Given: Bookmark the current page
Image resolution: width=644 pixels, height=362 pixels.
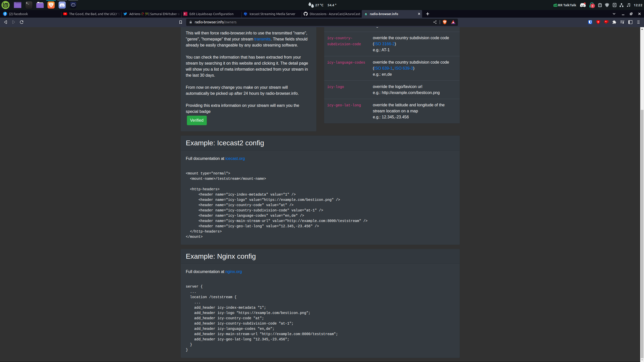Looking at the screenshot, I should pos(180,22).
